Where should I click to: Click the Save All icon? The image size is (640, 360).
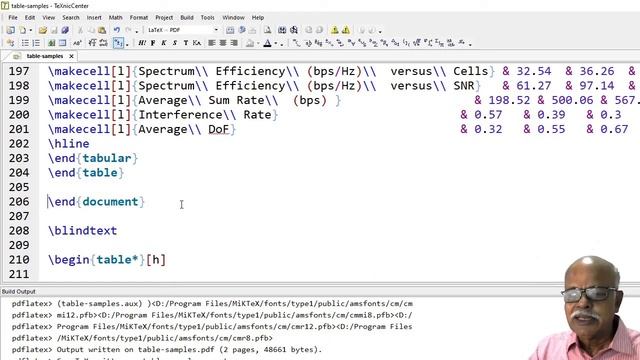(x=65, y=30)
